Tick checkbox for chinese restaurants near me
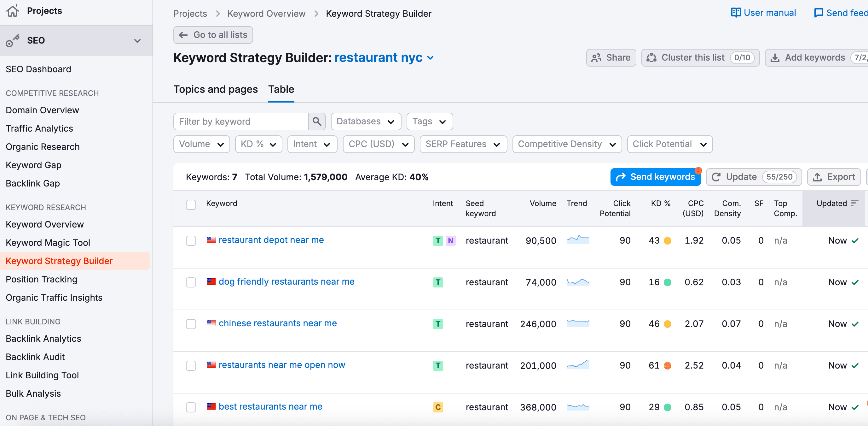Image resolution: width=868 pixels, height=426 pixels. [x=191, y=324]
